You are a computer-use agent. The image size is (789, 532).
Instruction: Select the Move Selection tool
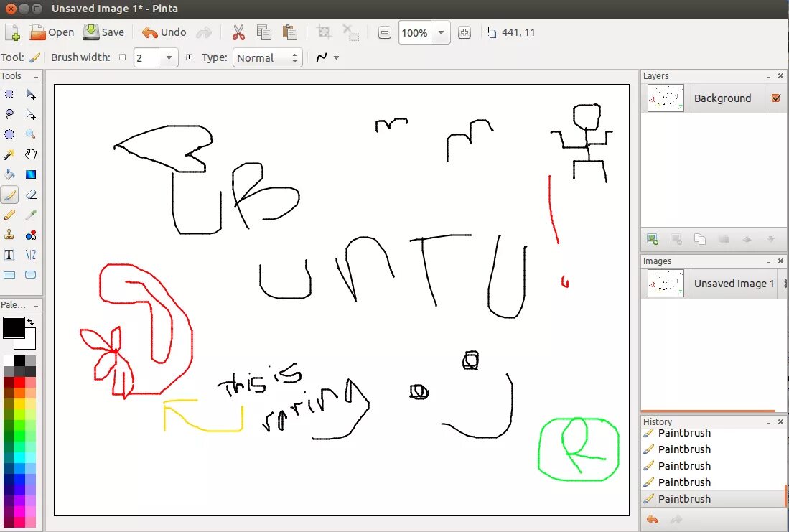[31, 115]
